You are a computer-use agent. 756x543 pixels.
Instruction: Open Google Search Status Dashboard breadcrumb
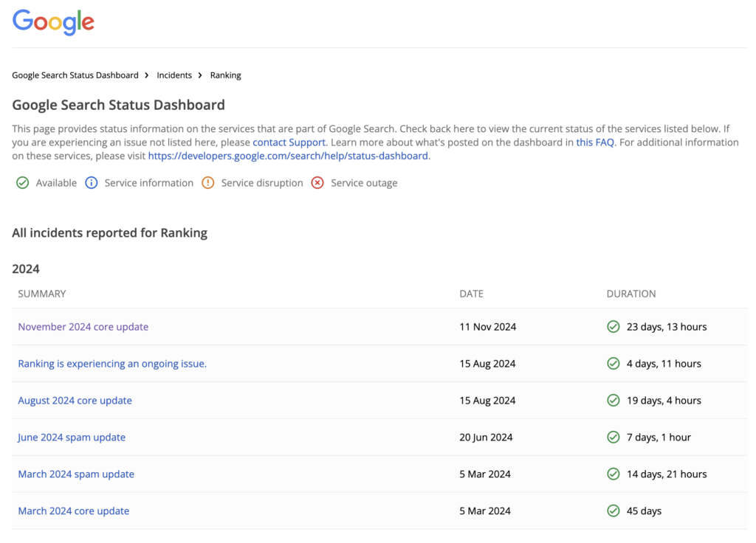coord(75,75)
